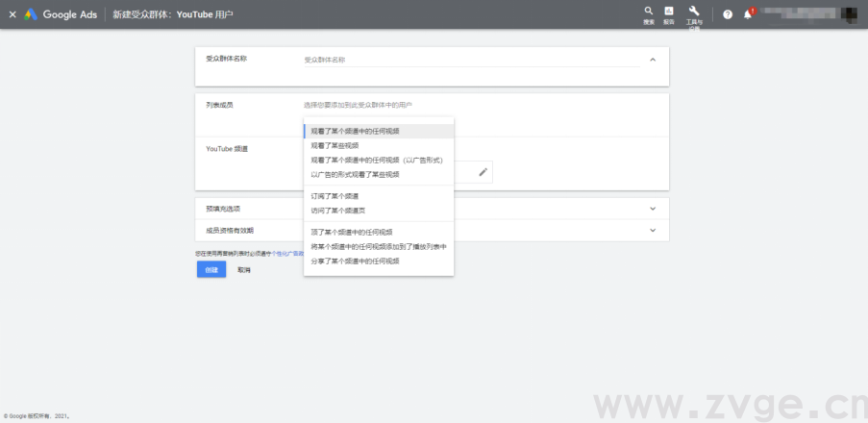This screenshot has height=423, width=868.
Task: Select 观看了某个频道中的任何视频 option
Action: tap(355, 131)
